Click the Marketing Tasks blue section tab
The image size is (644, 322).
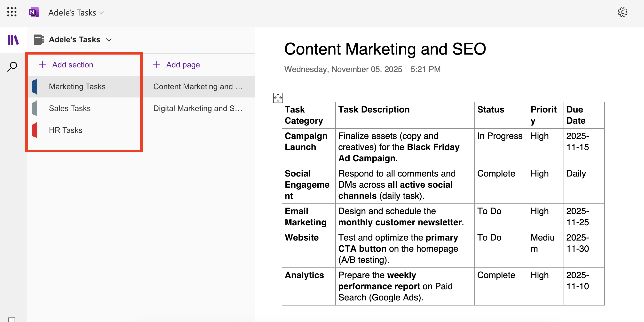(x=77, y=86)
